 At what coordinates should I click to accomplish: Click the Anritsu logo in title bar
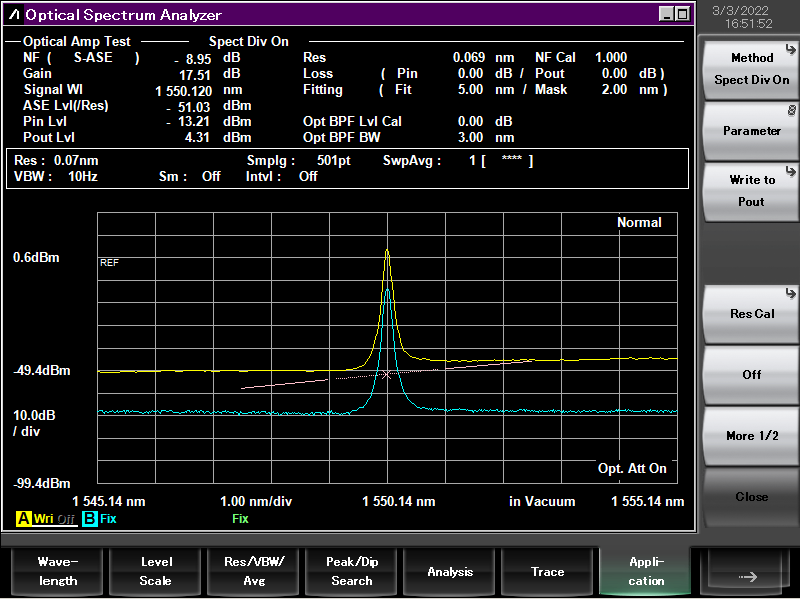(14, 15)
